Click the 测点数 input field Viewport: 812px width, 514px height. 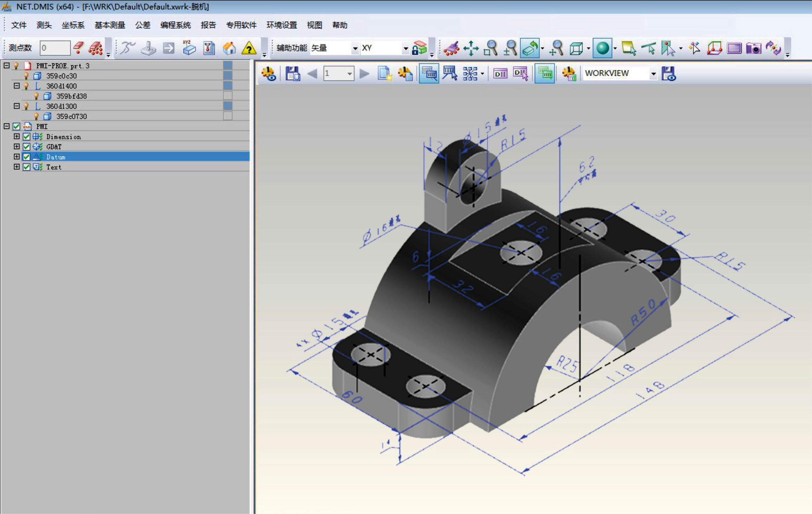pyautogui.click(x=55, y=48)
